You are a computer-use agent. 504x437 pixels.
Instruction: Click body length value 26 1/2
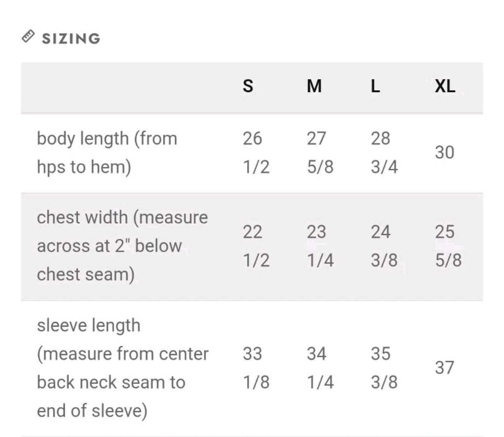256,153
